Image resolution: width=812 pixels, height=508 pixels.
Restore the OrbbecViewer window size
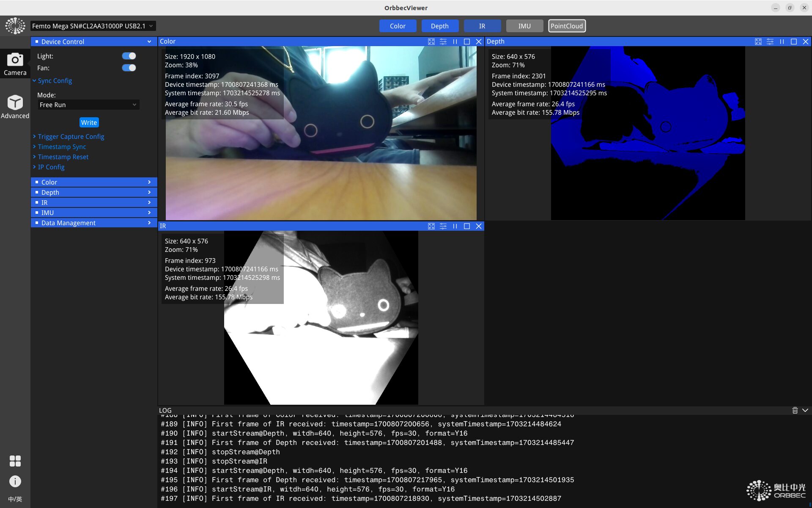coord(790,8)
